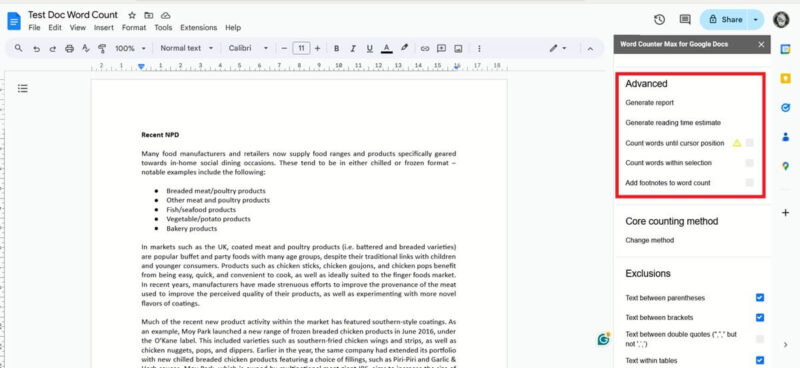The width and height of the screenshot is (800, 368).
Task: Open the Extensions menu
Action: [198, 28]
